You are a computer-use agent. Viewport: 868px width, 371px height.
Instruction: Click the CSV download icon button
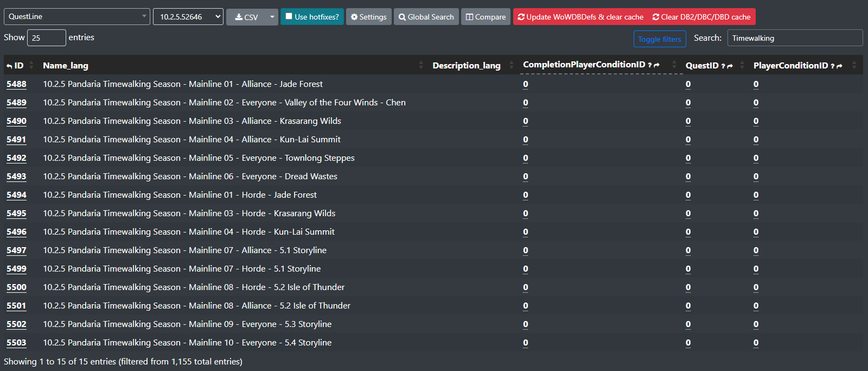246,17
